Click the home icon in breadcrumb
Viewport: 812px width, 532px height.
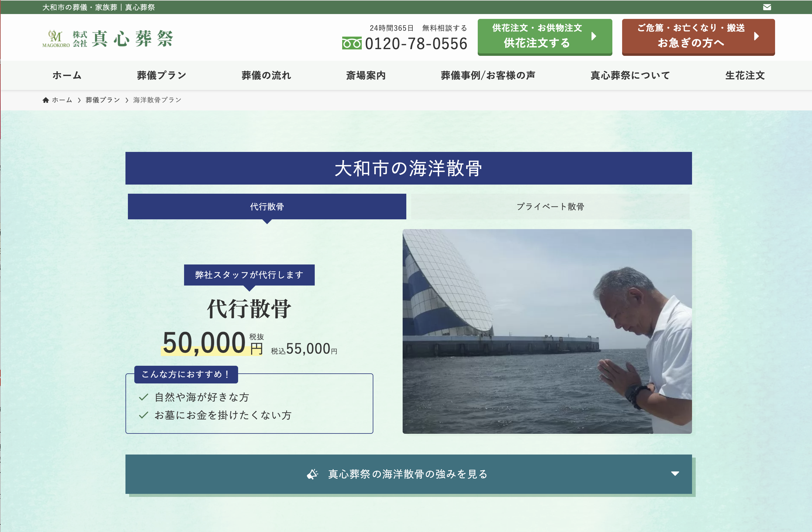point(46,100)
